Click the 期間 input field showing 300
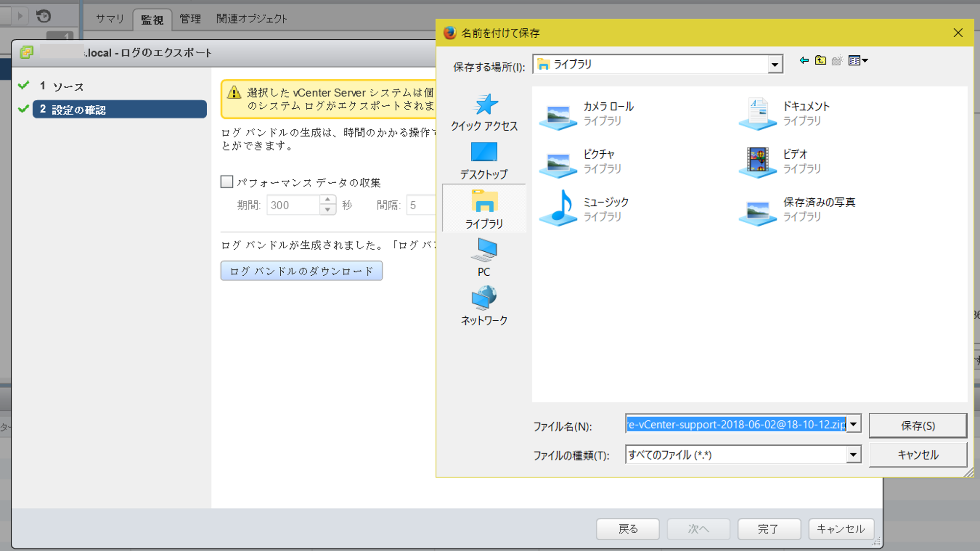 coord(294,205)
